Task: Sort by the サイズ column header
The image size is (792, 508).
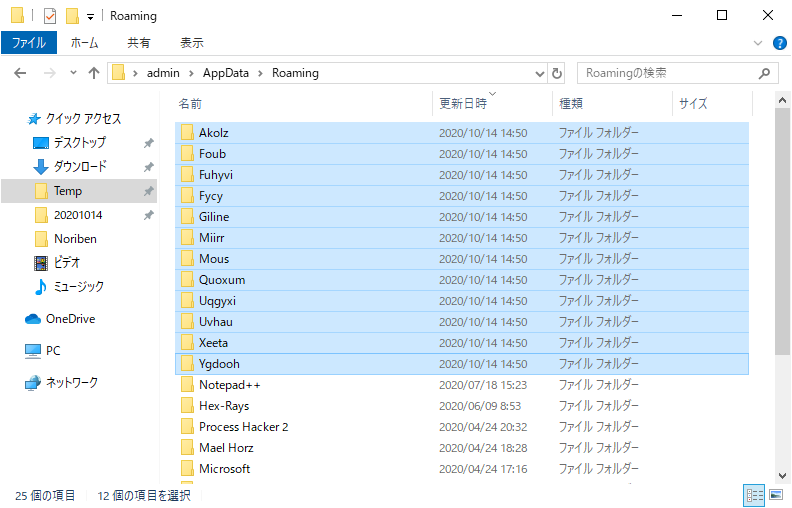Action: 693,104
